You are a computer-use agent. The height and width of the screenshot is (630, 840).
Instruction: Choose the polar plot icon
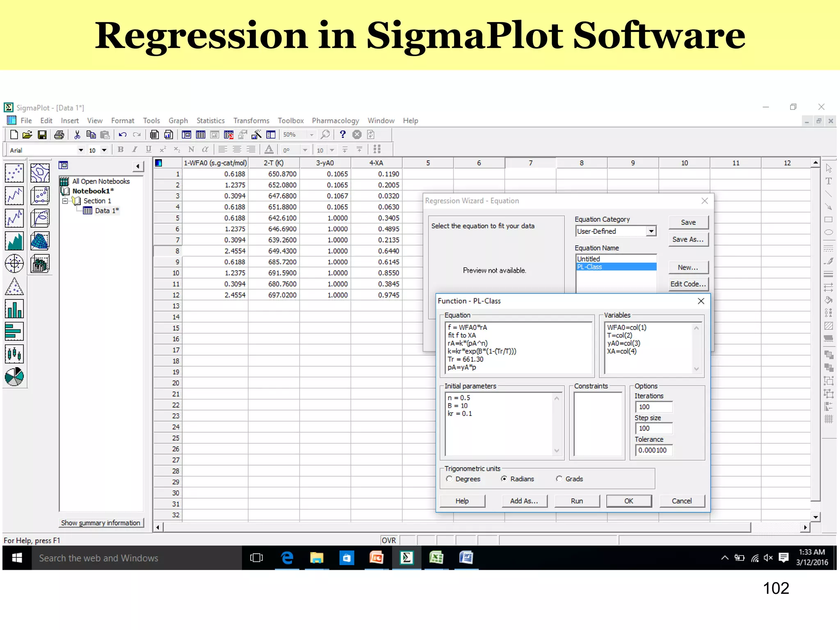pos(14,263)
